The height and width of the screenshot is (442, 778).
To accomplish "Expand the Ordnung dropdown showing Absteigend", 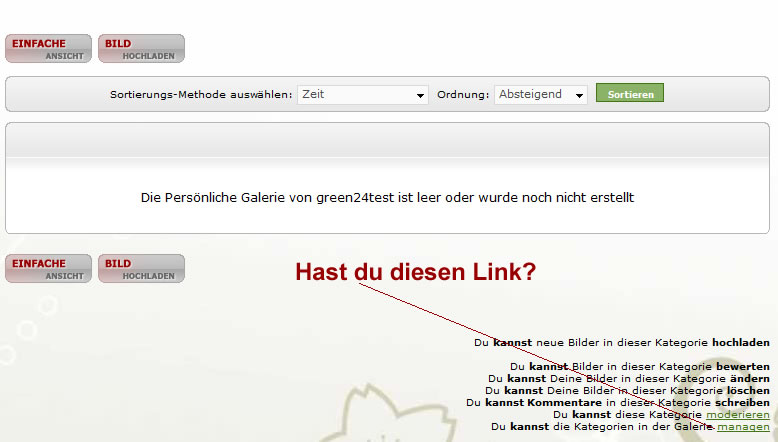I will pos(541,95).
